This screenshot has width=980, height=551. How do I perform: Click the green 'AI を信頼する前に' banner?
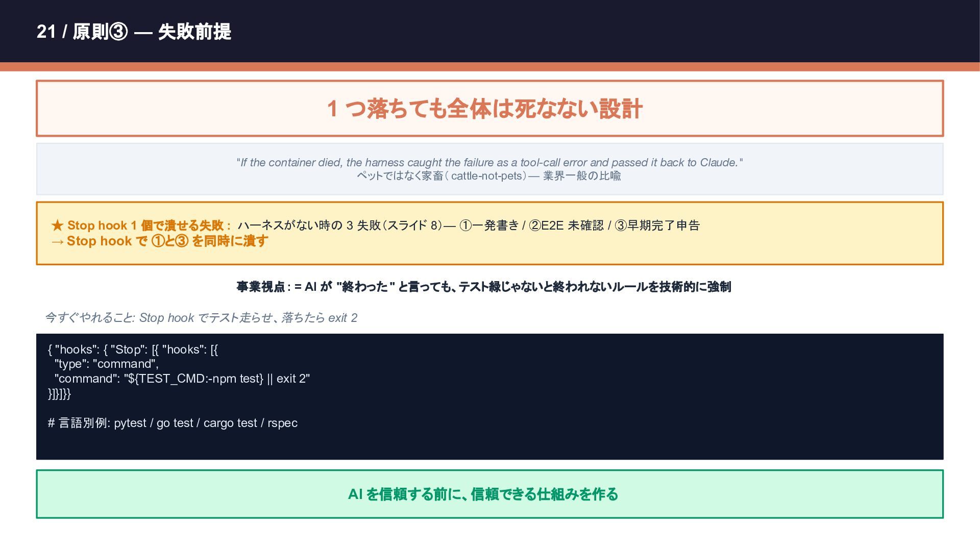click(x=483, y=494)
